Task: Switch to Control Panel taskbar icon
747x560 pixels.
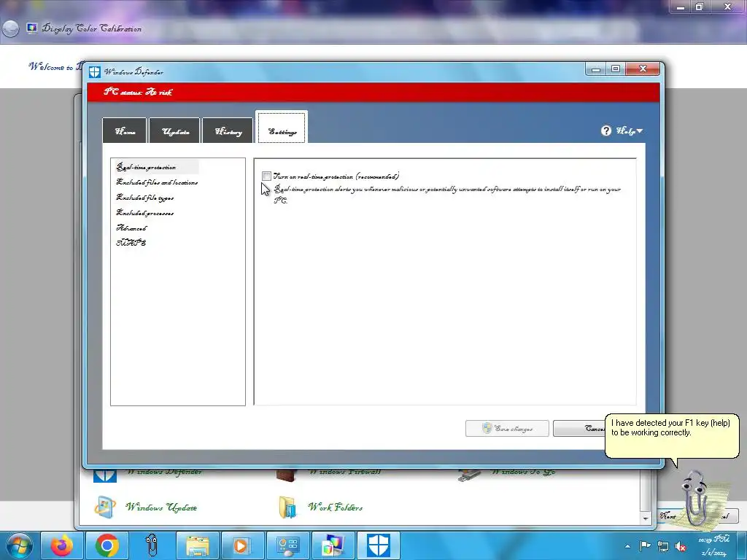Action: (287, 545)
